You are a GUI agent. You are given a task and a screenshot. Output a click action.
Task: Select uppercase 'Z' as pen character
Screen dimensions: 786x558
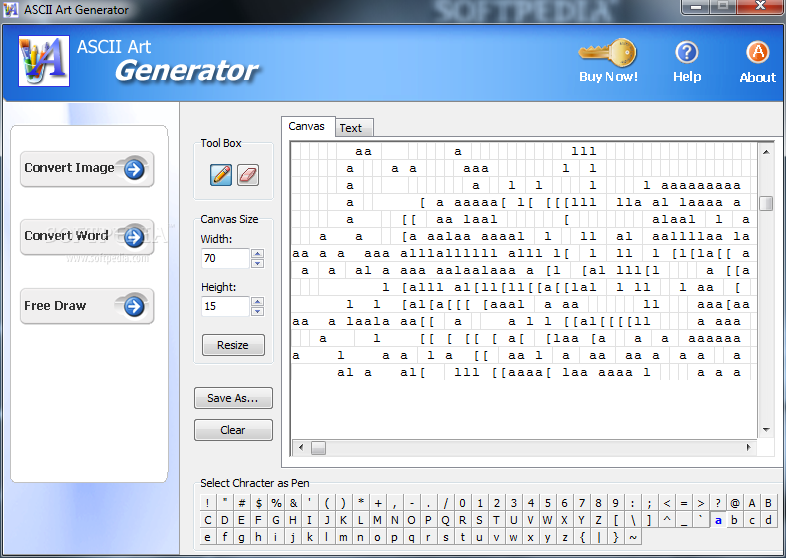(599, 520)
